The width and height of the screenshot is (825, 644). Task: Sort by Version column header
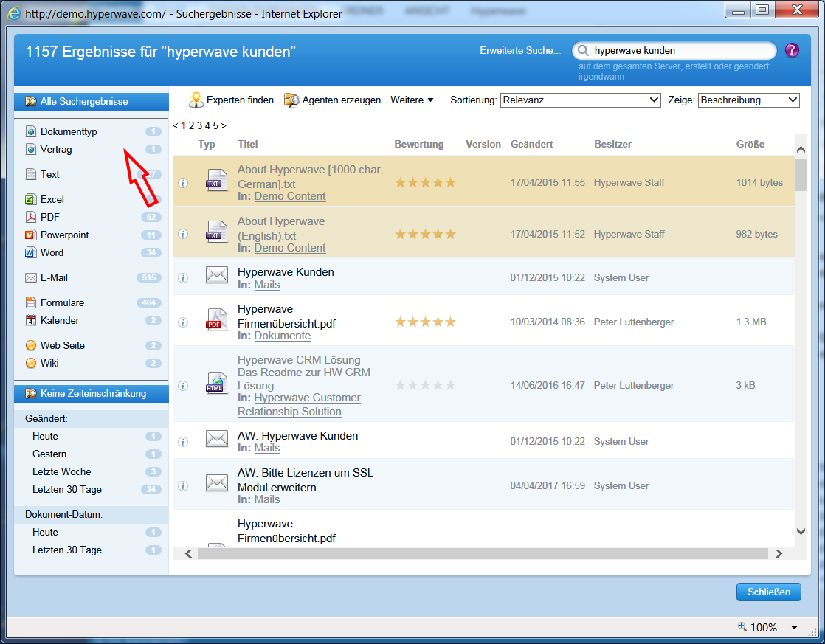(483, 144)
